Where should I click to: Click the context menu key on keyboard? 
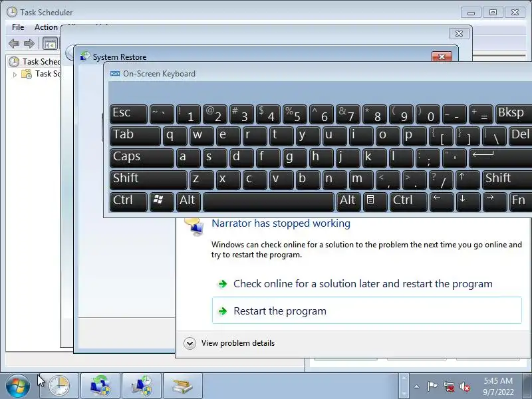coord(375,201)
